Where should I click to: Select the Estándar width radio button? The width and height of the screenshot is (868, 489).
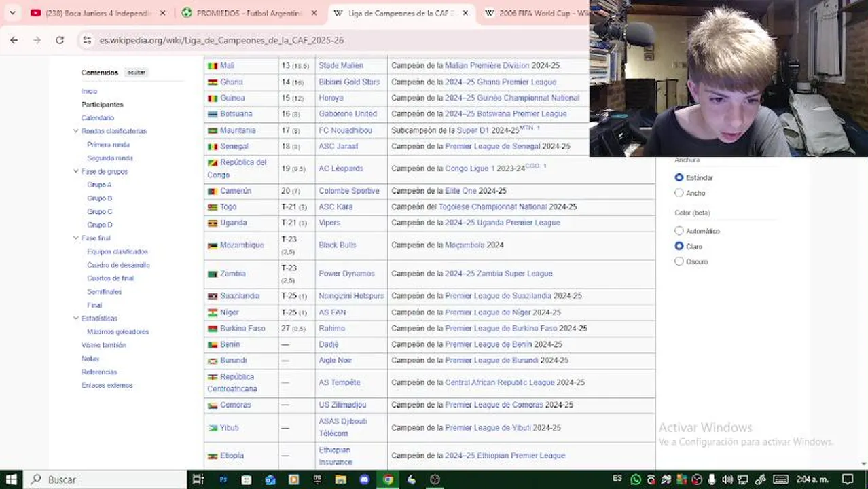click(679, 177)
